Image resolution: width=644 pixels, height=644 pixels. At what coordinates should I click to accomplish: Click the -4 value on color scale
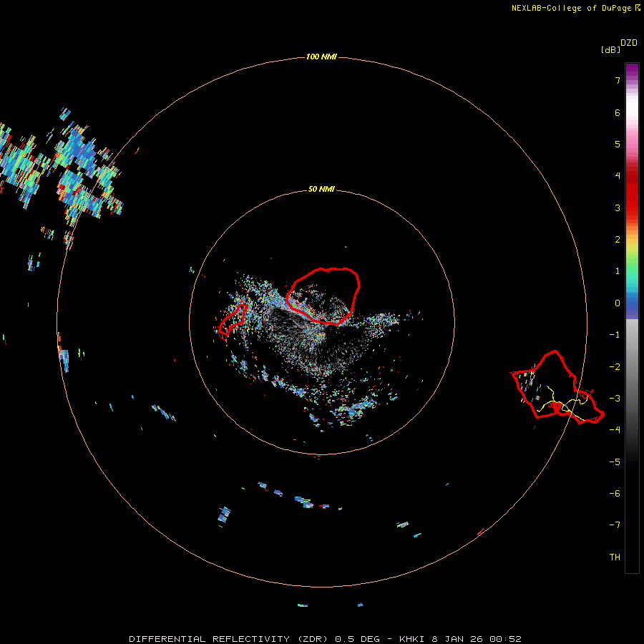(615, 429)
